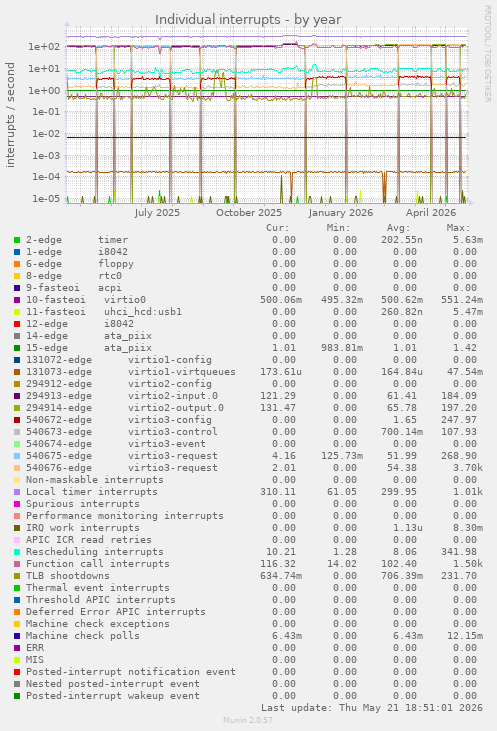Click the Local timer interrupts color swatch
This screenshot has height=731, width=497.
17,492
